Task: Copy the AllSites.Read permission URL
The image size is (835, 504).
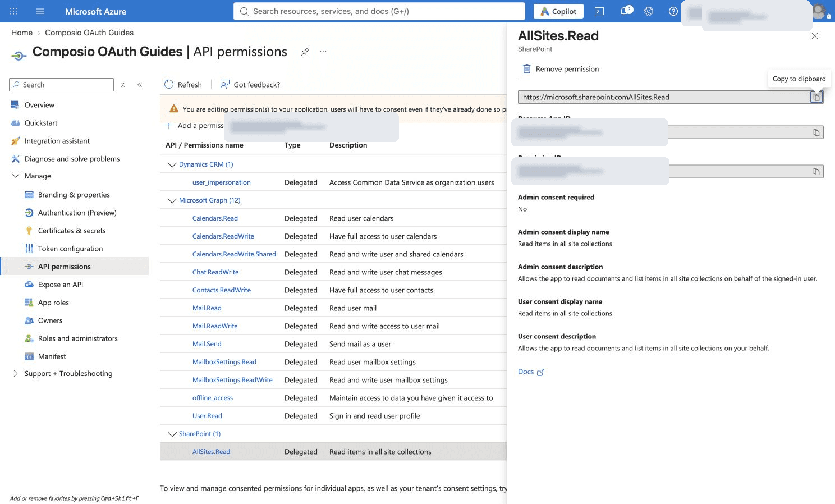Action: click(x=816, y=97)
